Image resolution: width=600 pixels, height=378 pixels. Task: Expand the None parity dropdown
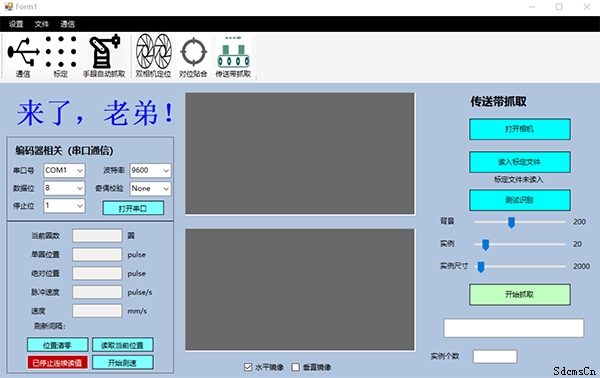150,189
